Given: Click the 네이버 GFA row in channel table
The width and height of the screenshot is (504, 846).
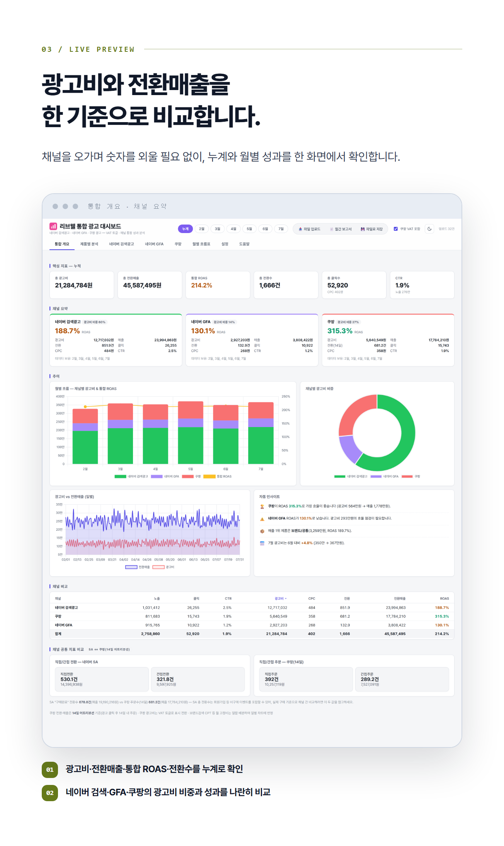Looking at the screenshot, I should point(252,625).
